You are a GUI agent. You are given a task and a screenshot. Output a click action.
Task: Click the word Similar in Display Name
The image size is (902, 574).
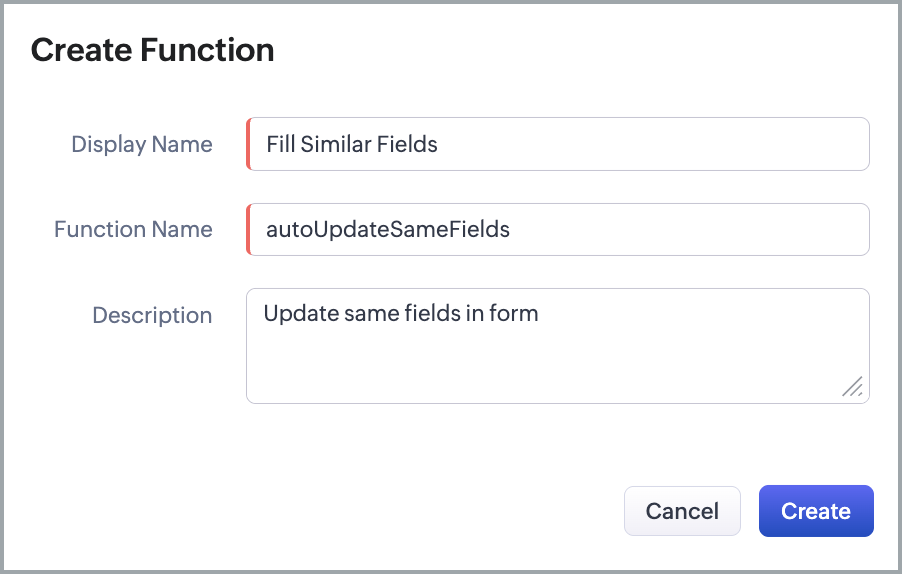coord(336,144)
